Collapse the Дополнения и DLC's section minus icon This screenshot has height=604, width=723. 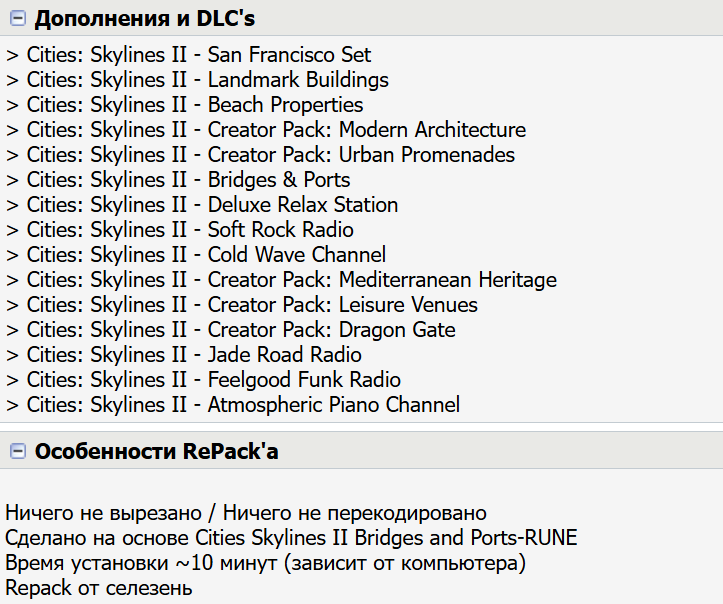coord(17,18)
